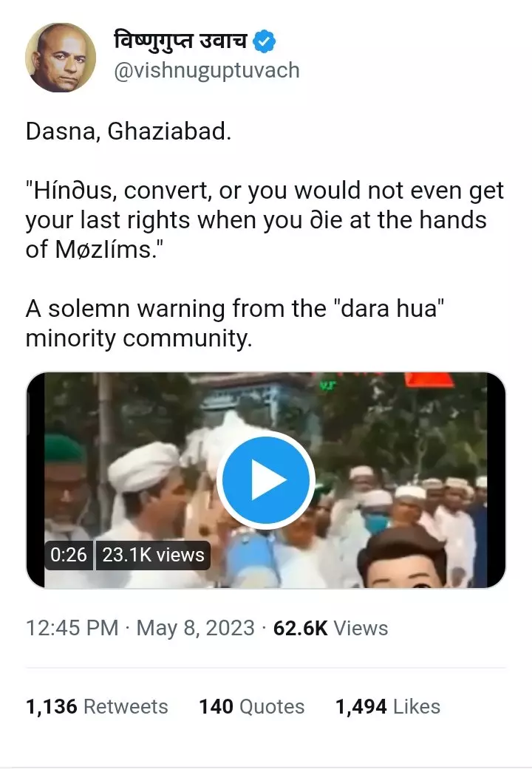Open the विष्णुगुप्त उवाच display name
Screen dimensions: 532x769
pyautogui.click(x=180, y=41)
